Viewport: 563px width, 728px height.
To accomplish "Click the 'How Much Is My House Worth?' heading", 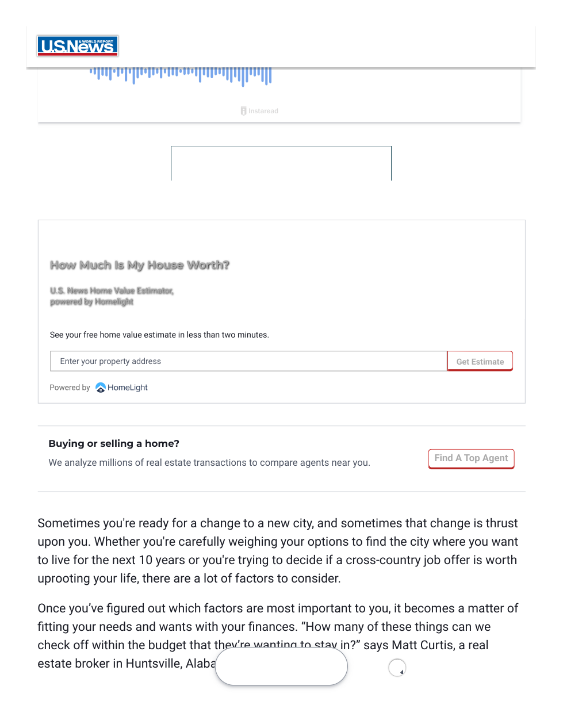I will (140, 265).
